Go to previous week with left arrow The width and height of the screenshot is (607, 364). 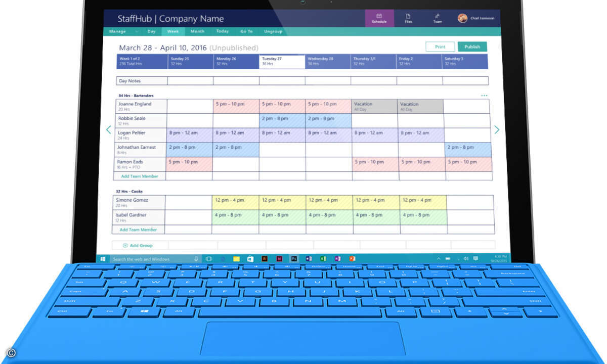(x=108, y=130)
